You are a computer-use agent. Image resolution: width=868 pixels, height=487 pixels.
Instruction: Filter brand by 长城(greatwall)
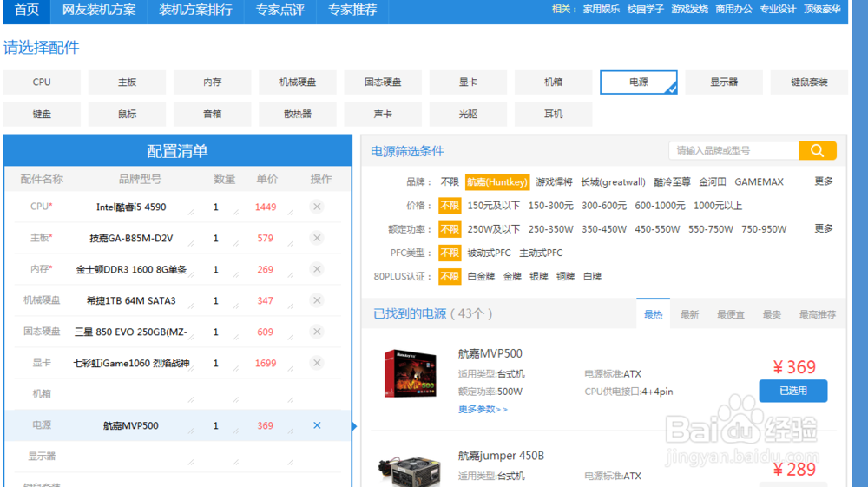coord(613,182)
